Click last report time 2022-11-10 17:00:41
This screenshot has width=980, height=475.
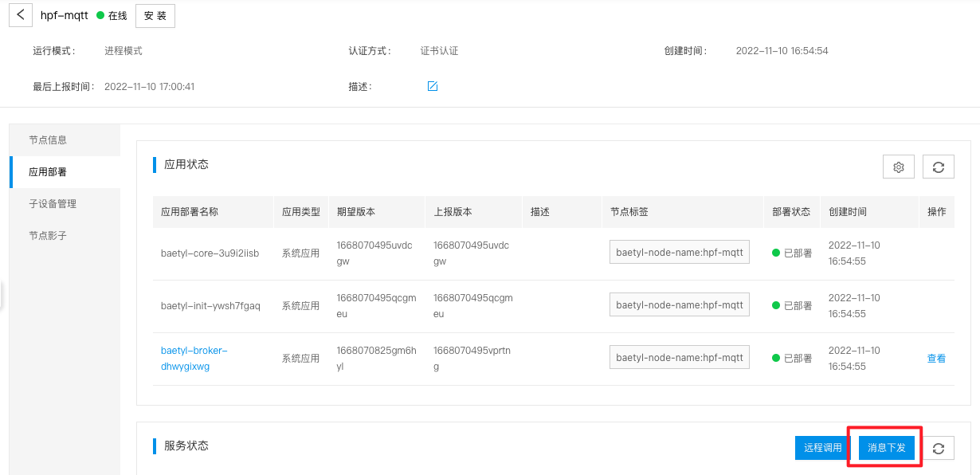(x=150, y=86)
